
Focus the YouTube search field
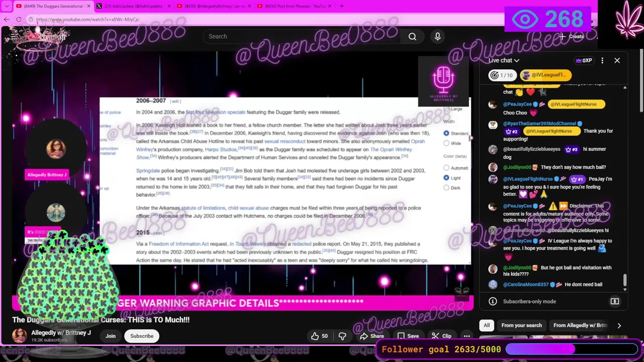(302, 36)
